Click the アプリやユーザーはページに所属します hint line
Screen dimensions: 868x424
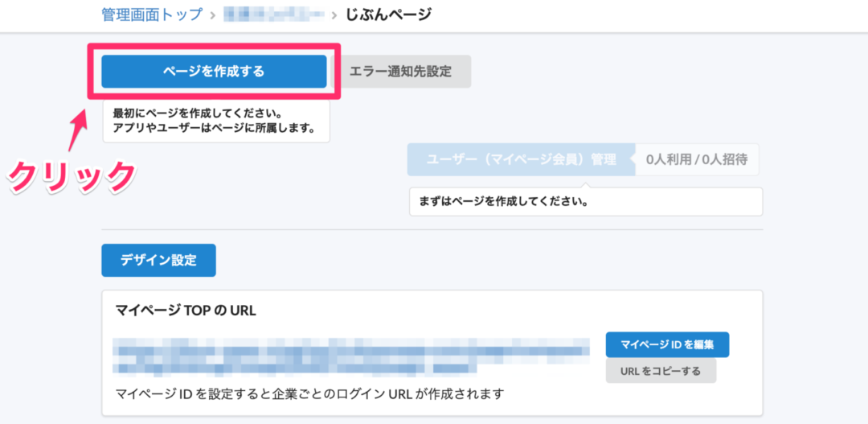coord(213,129)
